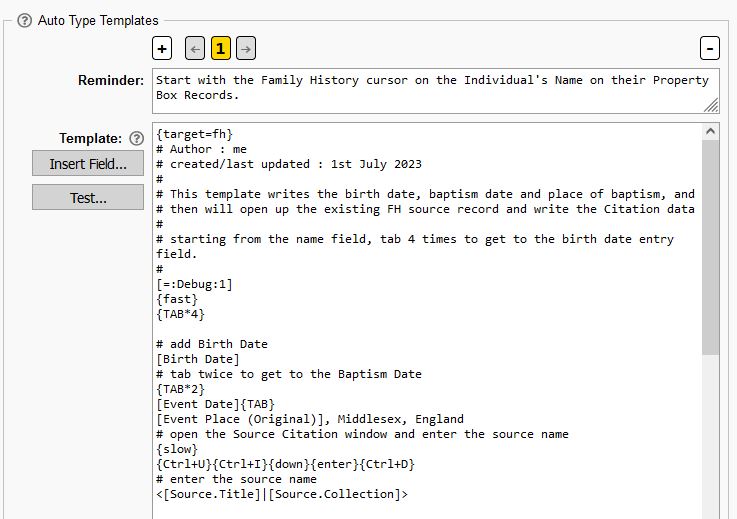Click the template scrollbar up arrow
Screen dimensions: 737x519
(x=711, y=132)
